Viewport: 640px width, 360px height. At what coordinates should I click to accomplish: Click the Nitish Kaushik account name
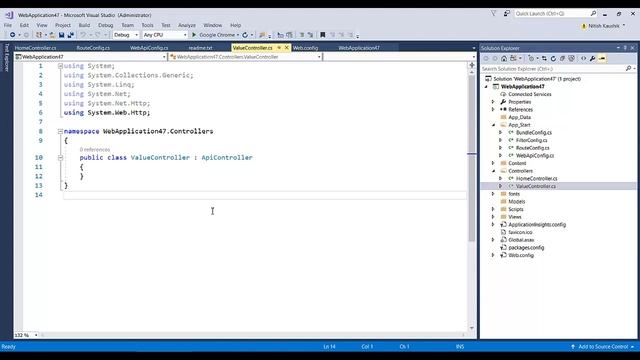(x=604, y=26)
